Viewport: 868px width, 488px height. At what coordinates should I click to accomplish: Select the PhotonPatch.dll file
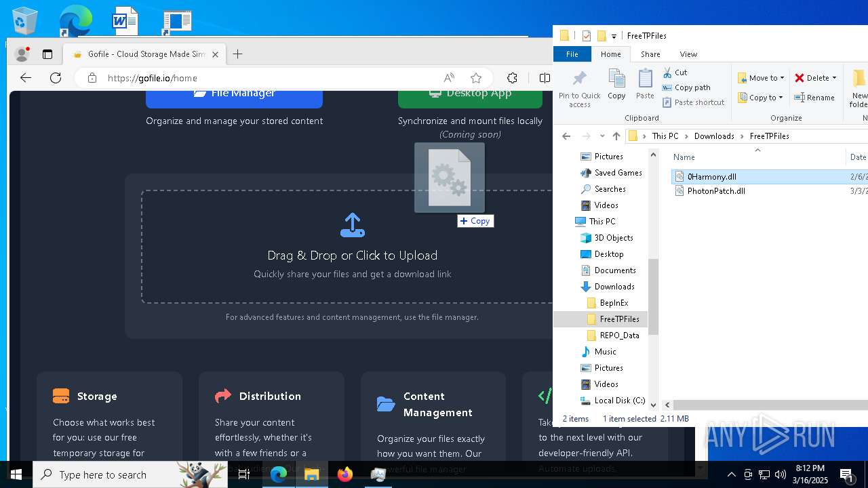tap(716, 191)
